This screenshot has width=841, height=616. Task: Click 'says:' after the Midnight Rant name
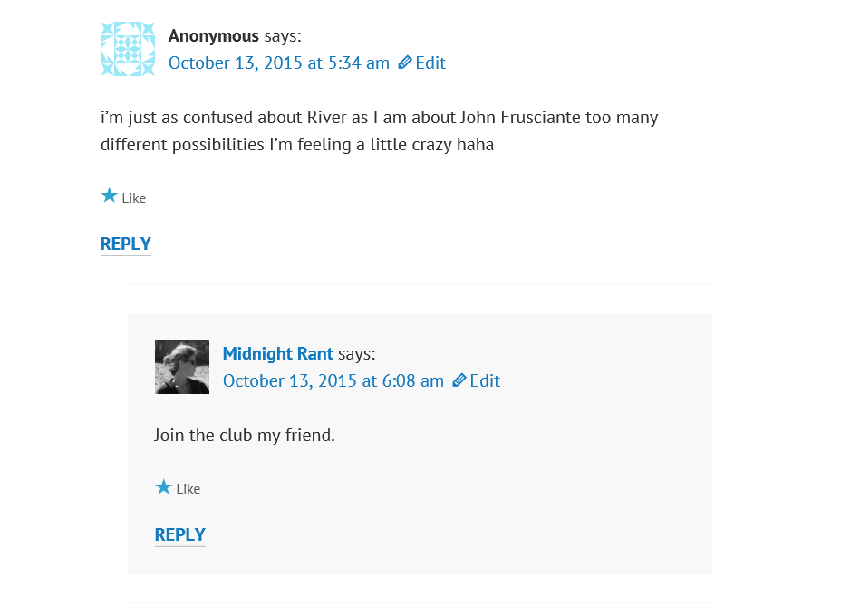357,353
